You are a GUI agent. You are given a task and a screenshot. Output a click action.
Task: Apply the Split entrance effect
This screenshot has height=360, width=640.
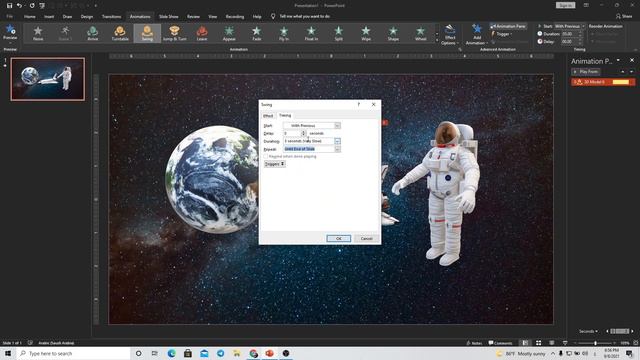[339, 33]
